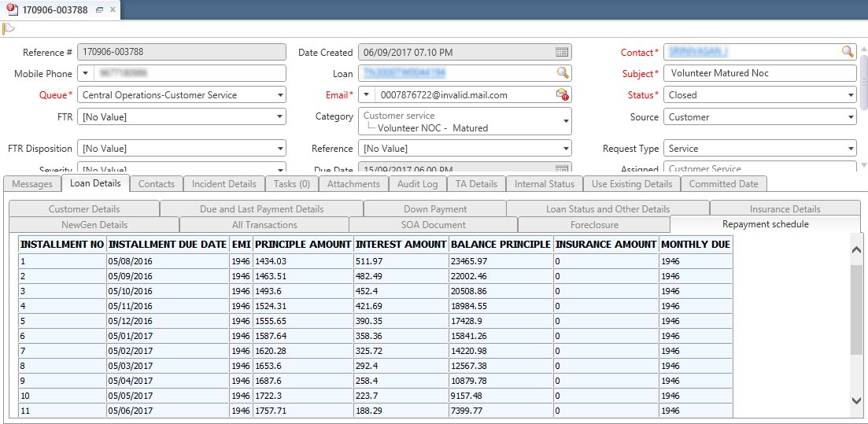The width and height of the screenshot is (868, 424).
Task: Click the form area scroll up arrow
Action: [863, 50]
